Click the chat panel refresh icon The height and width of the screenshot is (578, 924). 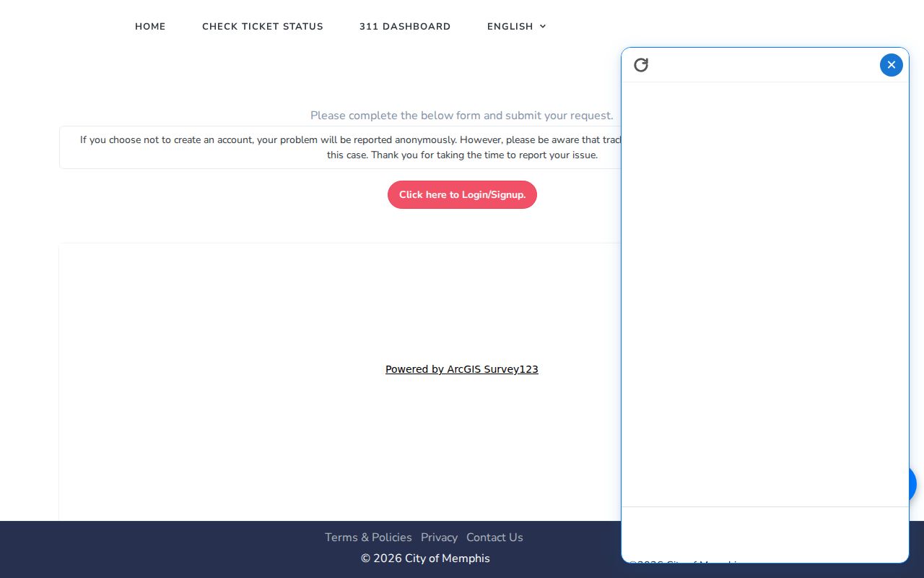point(641,65)
